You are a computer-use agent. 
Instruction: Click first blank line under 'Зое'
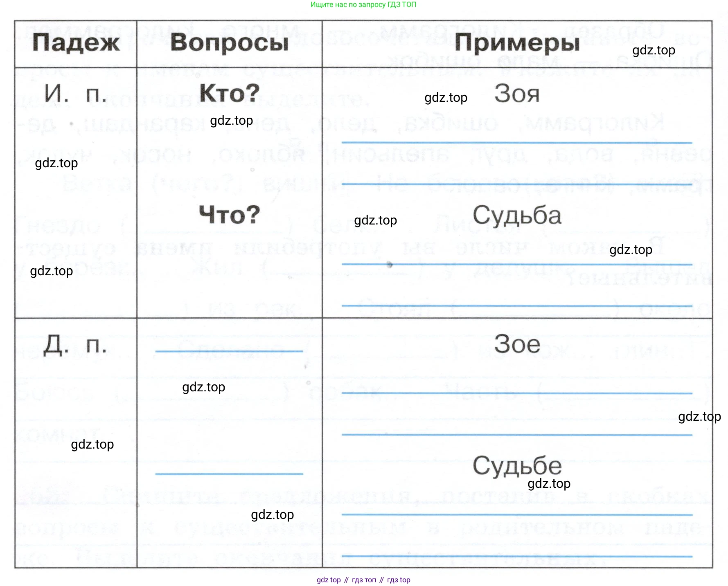coord(517,393)
